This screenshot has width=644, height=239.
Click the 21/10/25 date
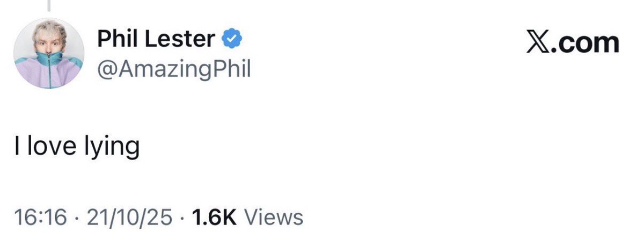tap(129, 218)
